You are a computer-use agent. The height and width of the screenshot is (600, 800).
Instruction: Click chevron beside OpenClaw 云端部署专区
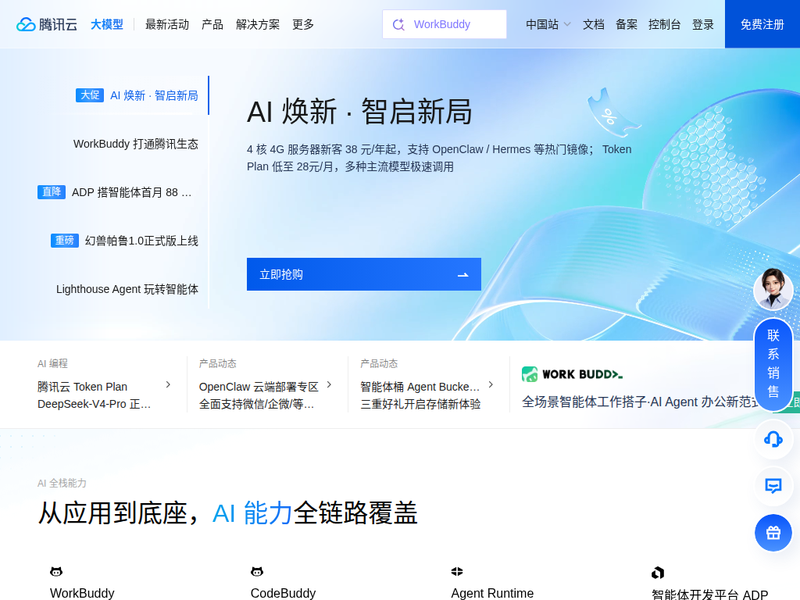click(x=329, y=385)
